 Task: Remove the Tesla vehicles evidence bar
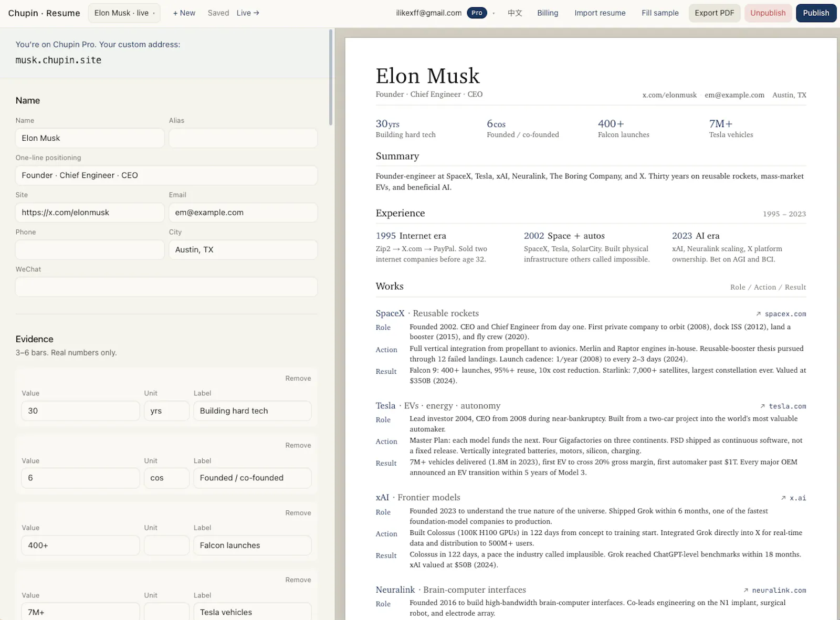pos(298,580)
